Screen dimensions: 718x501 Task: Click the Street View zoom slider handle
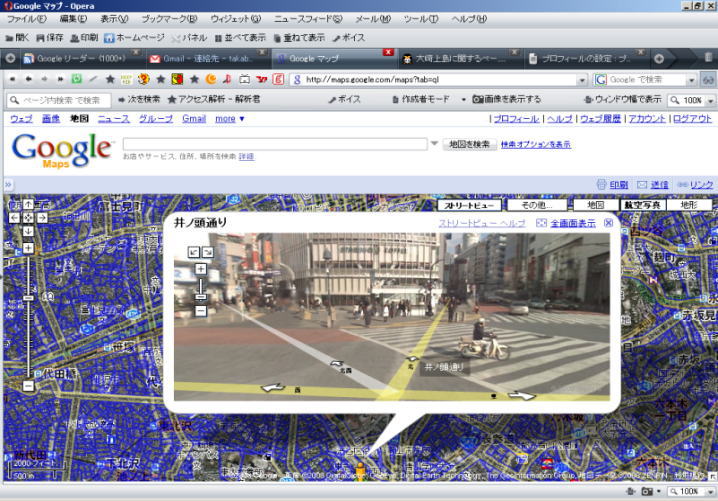click(x=201, y=297)
